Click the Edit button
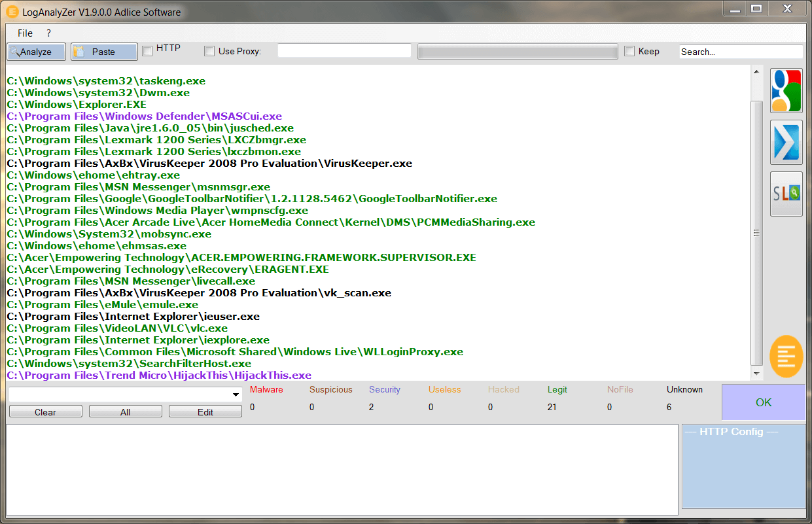Screen dimensions: 812x524 point(205,412)
